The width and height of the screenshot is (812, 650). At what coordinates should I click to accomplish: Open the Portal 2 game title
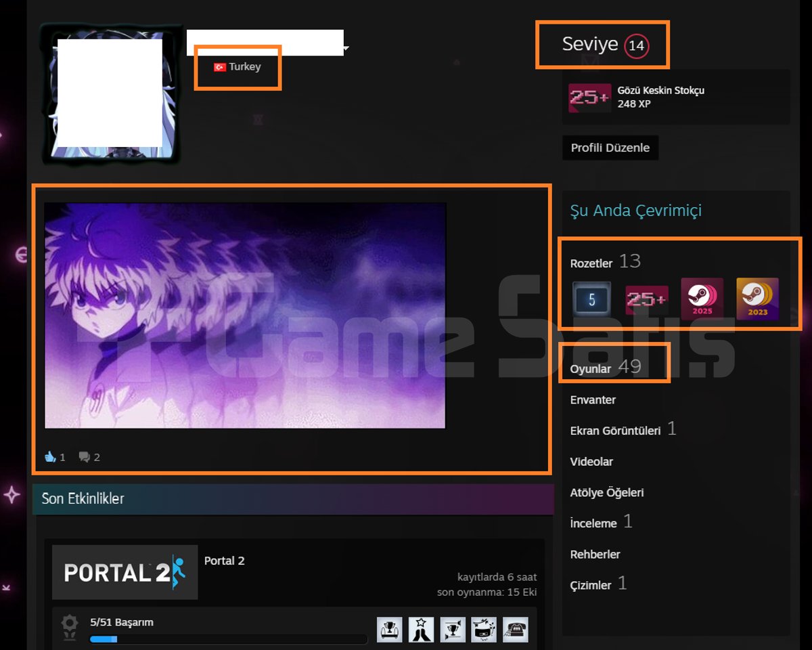[225, 561]
